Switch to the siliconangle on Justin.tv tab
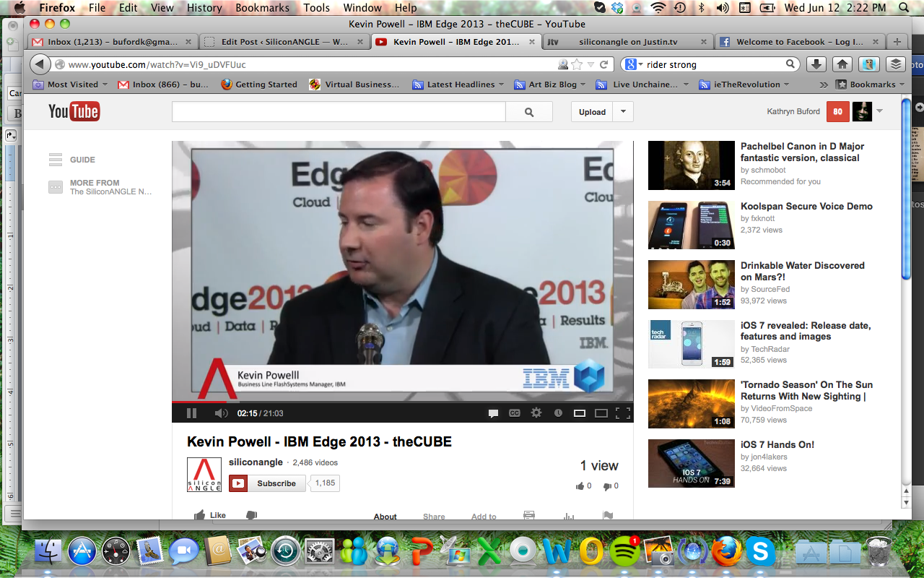 627,42
